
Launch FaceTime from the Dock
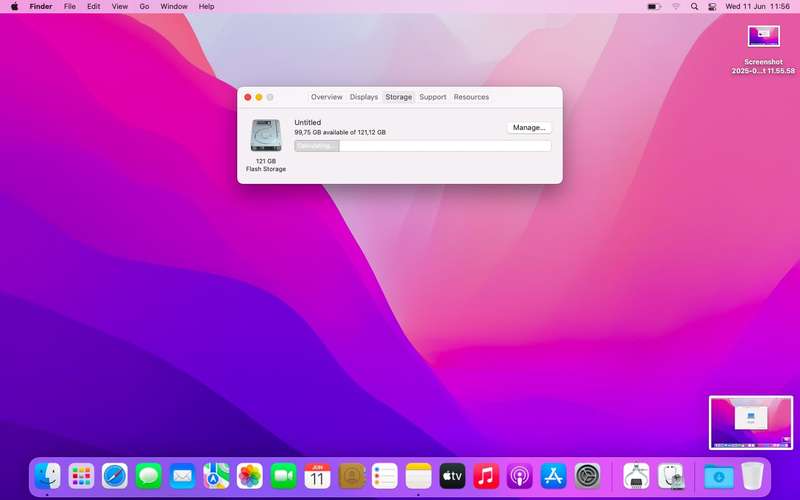[x=283, y=476]
